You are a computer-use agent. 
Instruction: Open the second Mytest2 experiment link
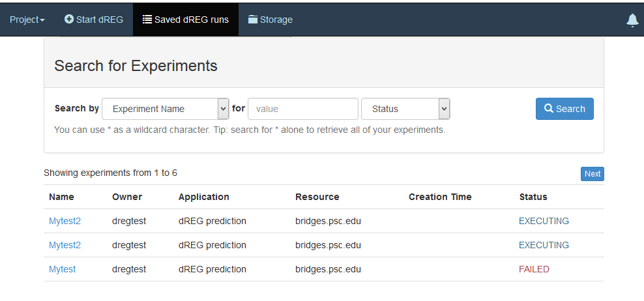coord(65,245)
